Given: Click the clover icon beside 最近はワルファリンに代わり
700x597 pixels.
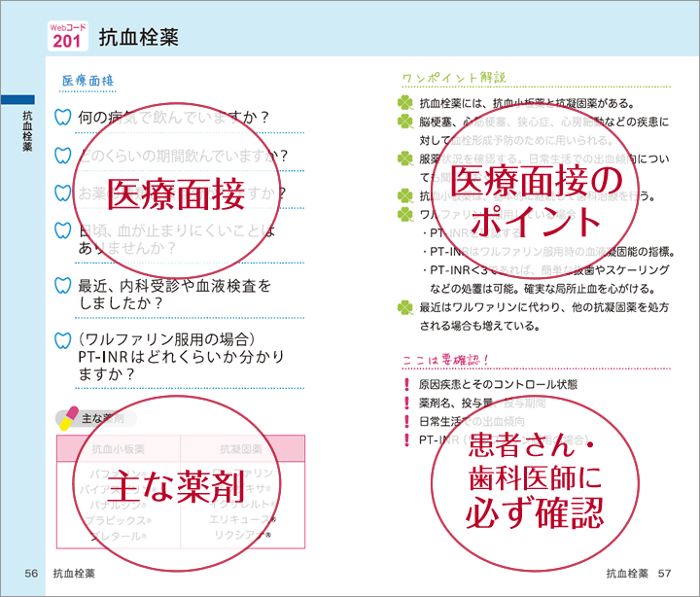Looking at the screenshot, I should (404, 307).
